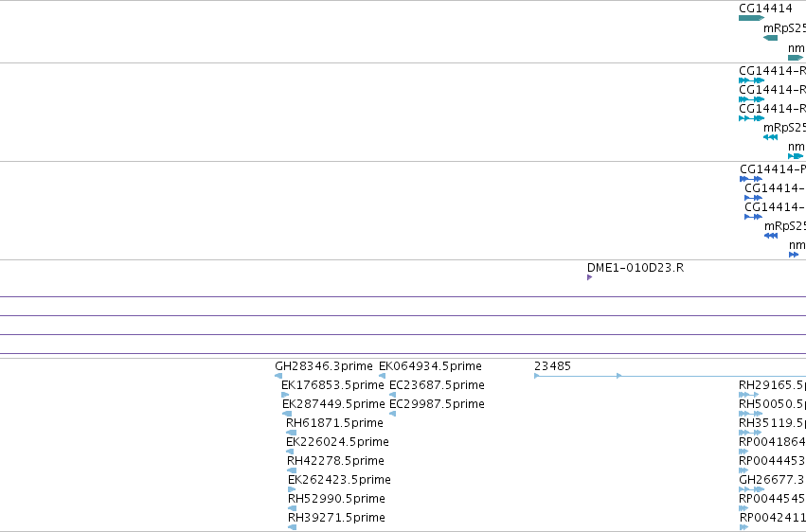Select the spliced glyph under RH35119.5p
This screenshot has height=532, width=806.
point(750,433)
